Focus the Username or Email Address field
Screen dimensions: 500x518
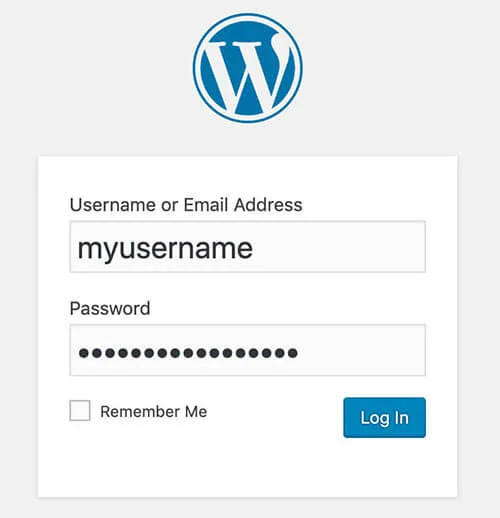click(x=247, y=247)
